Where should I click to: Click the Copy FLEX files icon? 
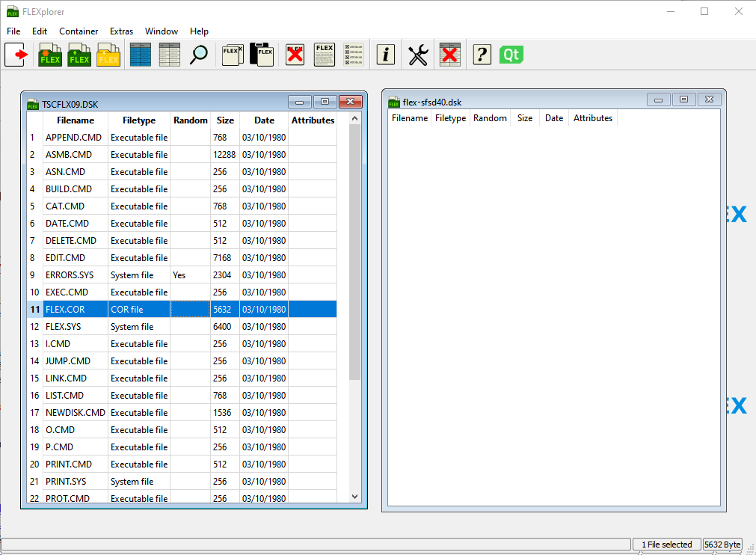click(233, 55)
